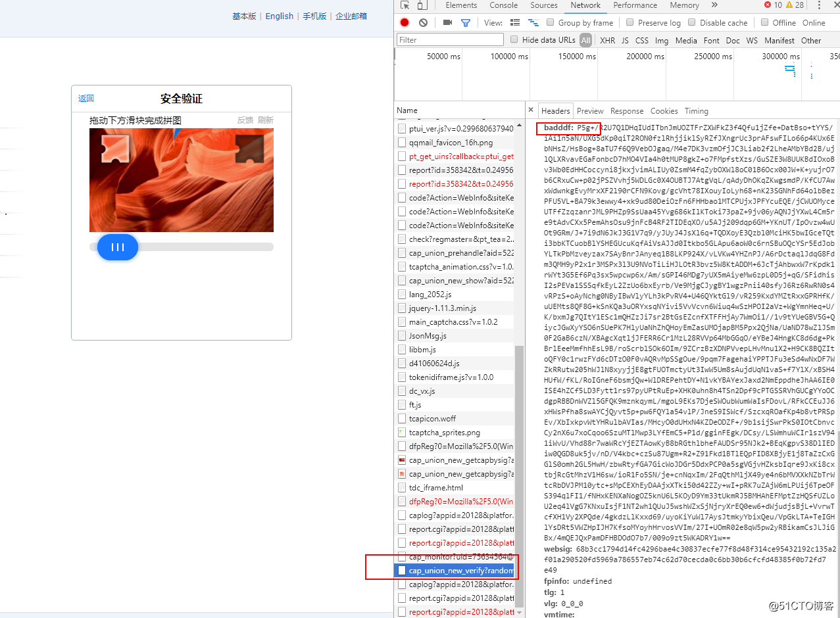The width and height of the screenshot is (840, 618).
Task: Filter requests by Manifest type
Action: click(779, 40)
